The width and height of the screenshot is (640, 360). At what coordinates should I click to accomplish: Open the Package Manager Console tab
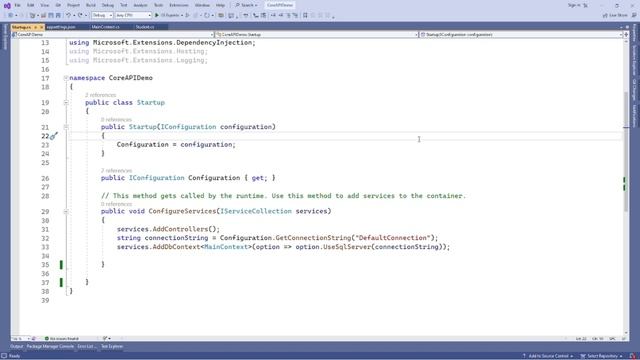point(50,347)
